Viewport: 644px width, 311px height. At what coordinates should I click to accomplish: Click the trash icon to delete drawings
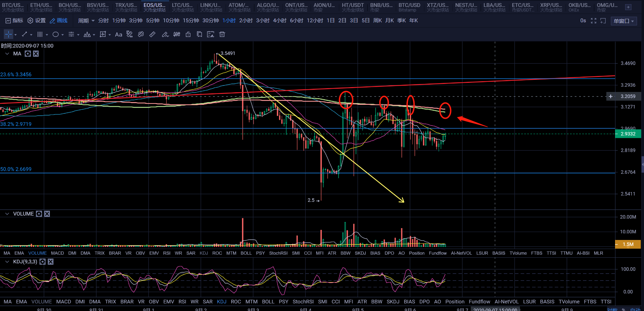222,34
